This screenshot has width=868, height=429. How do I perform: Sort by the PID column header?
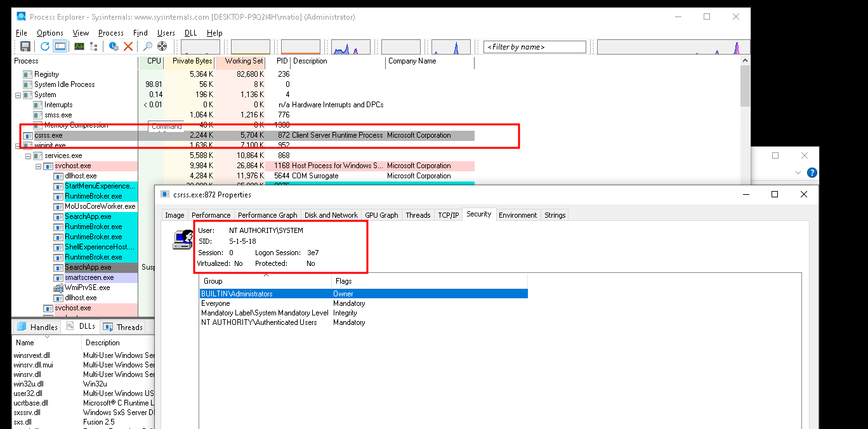(x=278, y=62)
